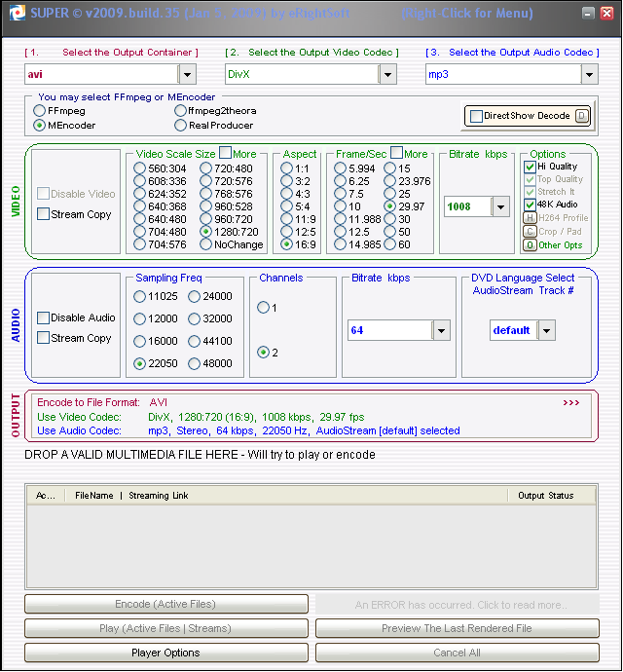Check More for Video Scale Size
The width and height of the screenshot is (623, 672).
[x=225, y=153]
